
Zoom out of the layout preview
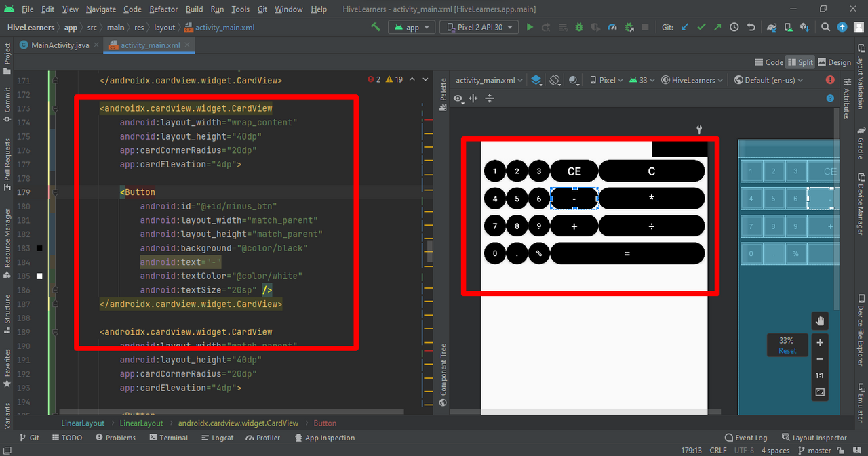click(820, 359)
